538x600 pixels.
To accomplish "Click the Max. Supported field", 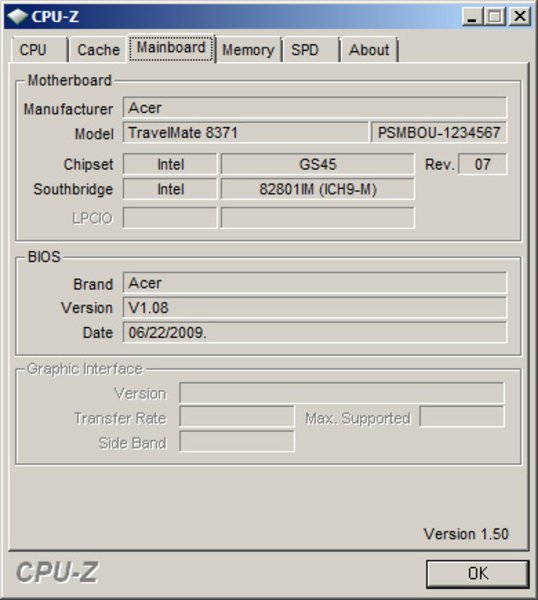I will (x=462, y=417).
